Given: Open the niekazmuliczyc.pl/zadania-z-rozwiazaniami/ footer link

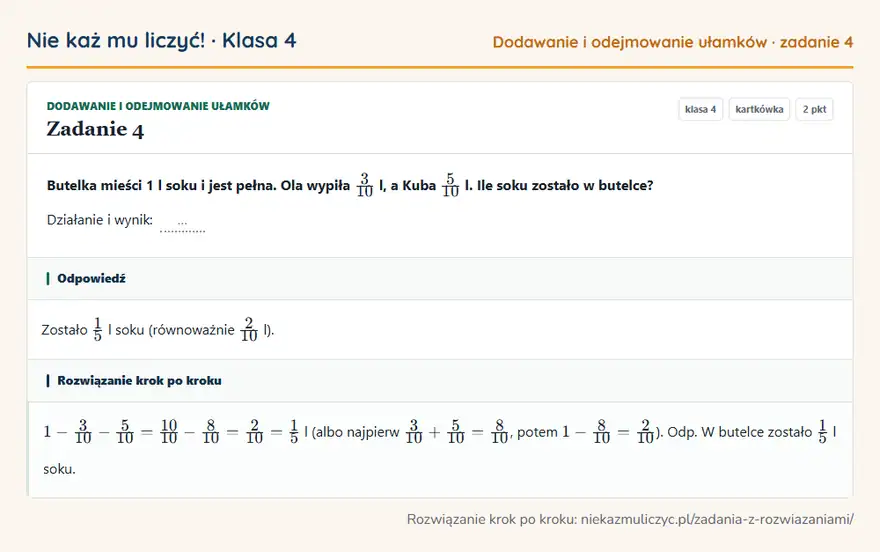Looking at the screenshot, I should 717,519.
